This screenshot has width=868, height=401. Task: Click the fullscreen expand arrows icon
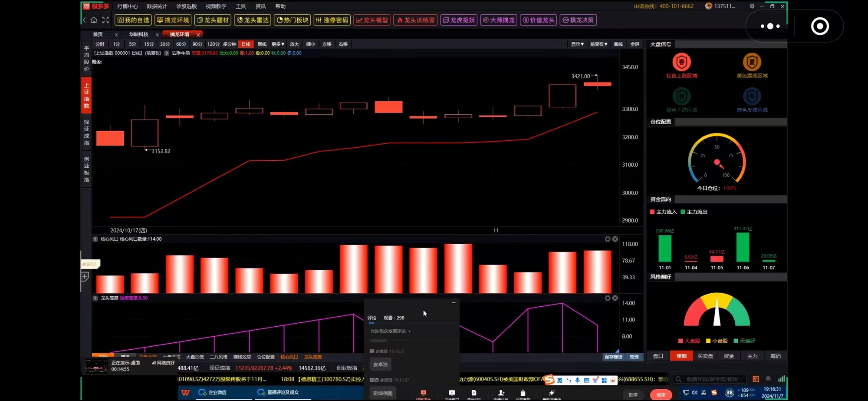tap(105, 20)
